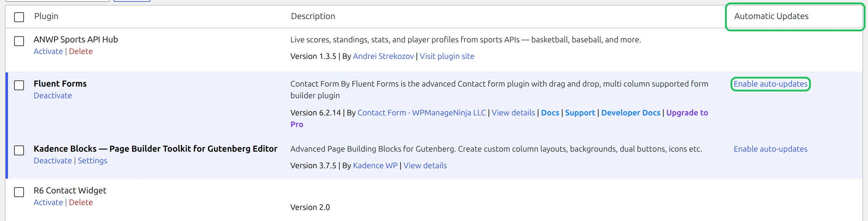This screenshot has height=221, width=868.
Task: Click the Kadence Blocks plugin title text
Action: pyautogui.click(x=155, y=149)
